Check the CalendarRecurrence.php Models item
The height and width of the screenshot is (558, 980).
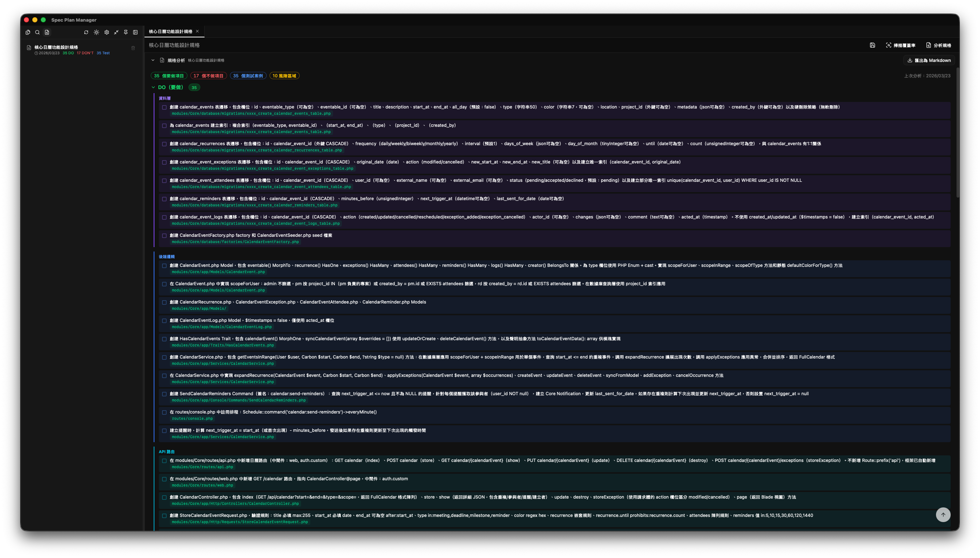point(164,302)
